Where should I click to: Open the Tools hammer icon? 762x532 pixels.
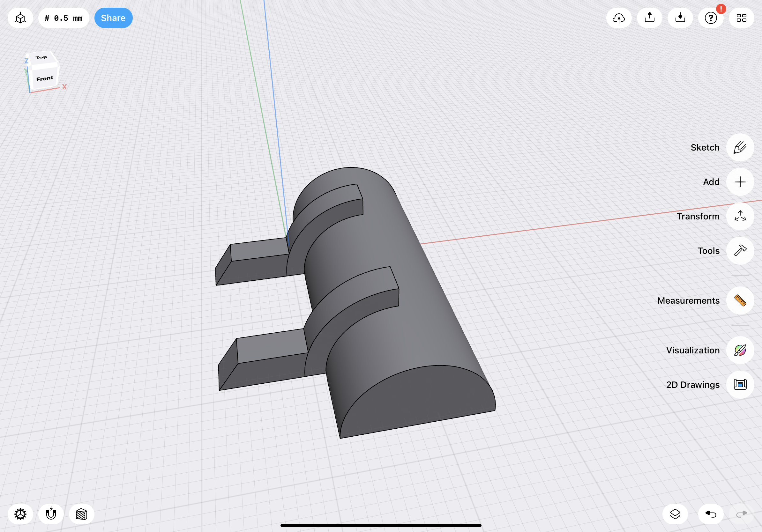click(740, 251)
